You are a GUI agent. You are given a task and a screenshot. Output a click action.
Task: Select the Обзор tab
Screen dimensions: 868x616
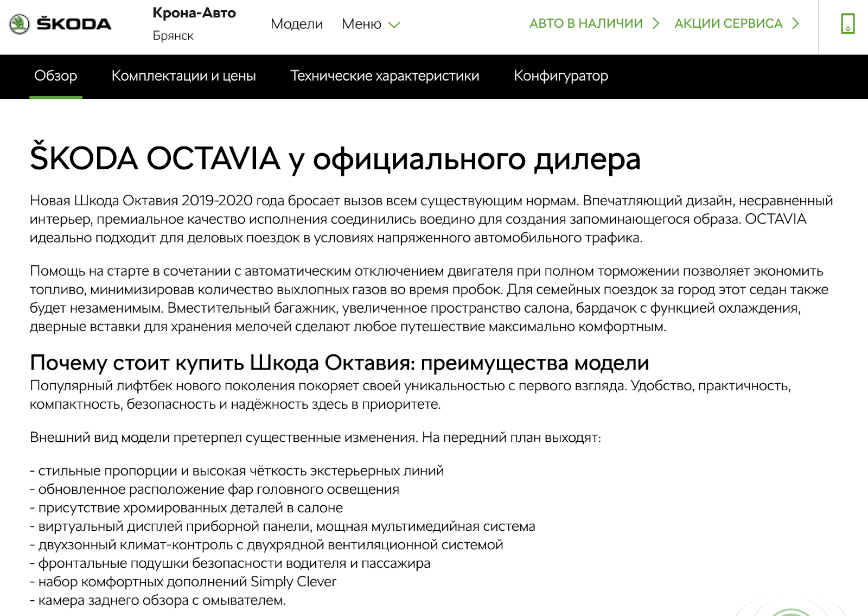pyautogui.click(x=55, y=75)
